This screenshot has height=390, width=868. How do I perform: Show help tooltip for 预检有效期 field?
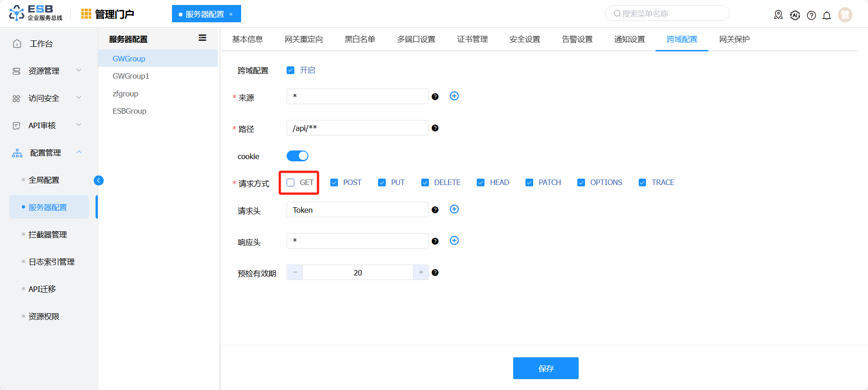coord(435,273)
